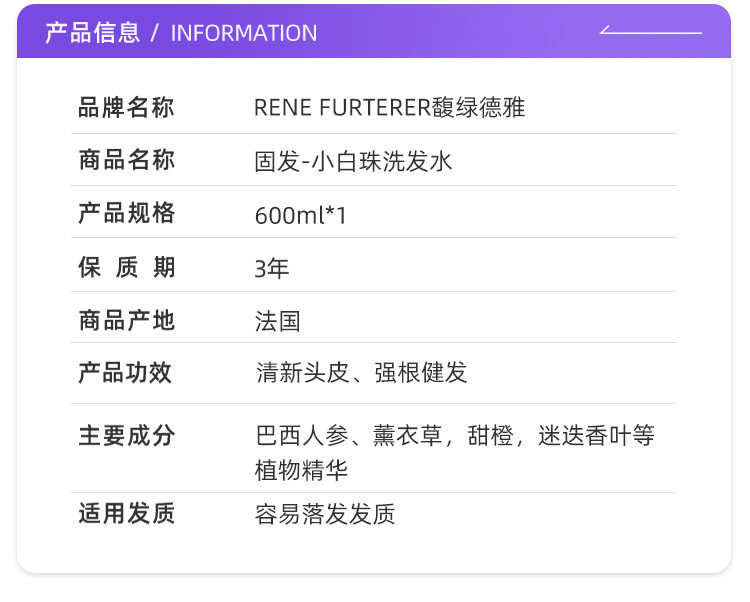Click the 法国 origin value
This screenshot has height=602, width=750.
click(277, 321)
